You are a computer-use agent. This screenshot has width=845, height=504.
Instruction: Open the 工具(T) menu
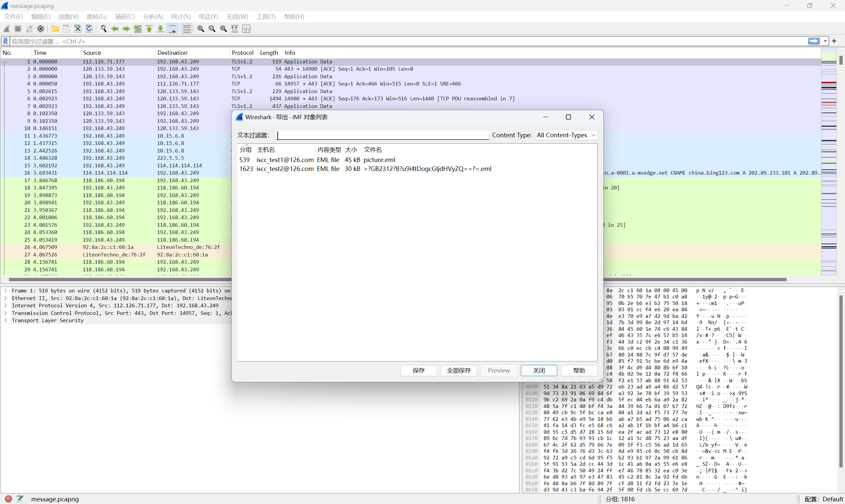click(266, 17)
